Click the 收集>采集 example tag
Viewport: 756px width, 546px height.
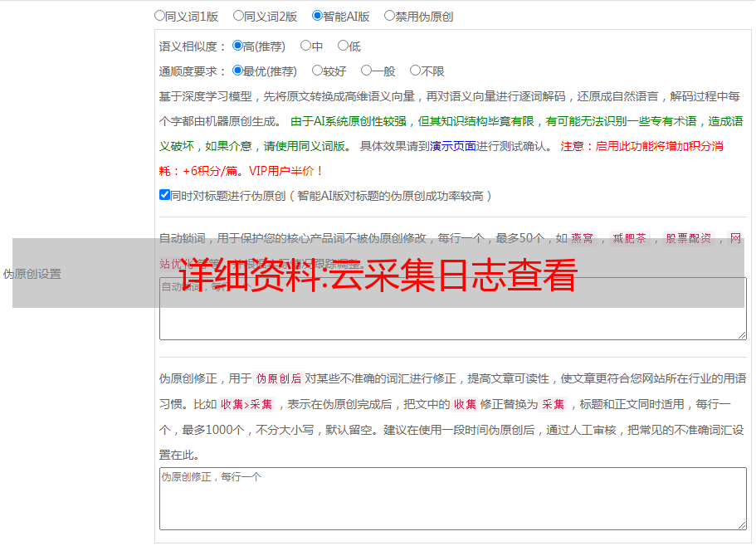tap(246, 405)
